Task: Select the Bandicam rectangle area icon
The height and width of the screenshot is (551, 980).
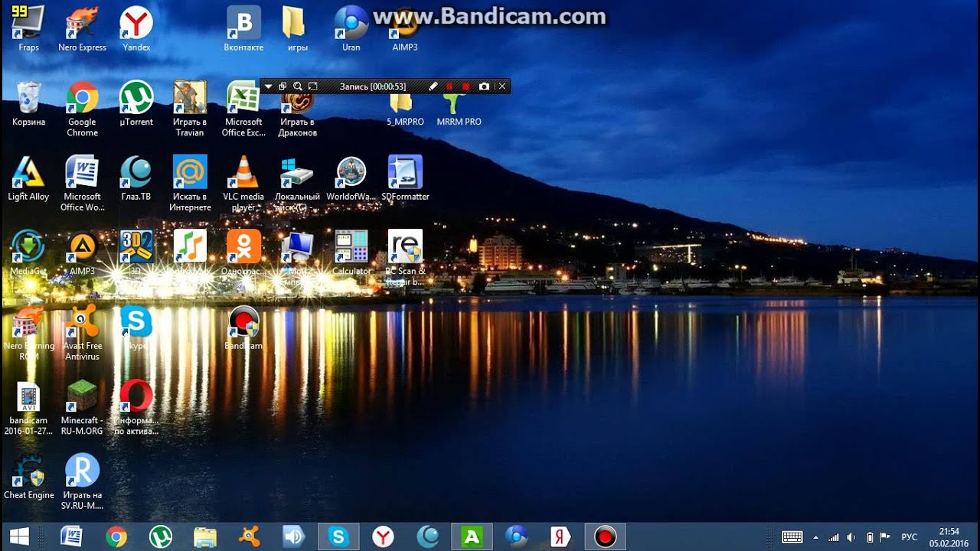Action: coord(312,86)
